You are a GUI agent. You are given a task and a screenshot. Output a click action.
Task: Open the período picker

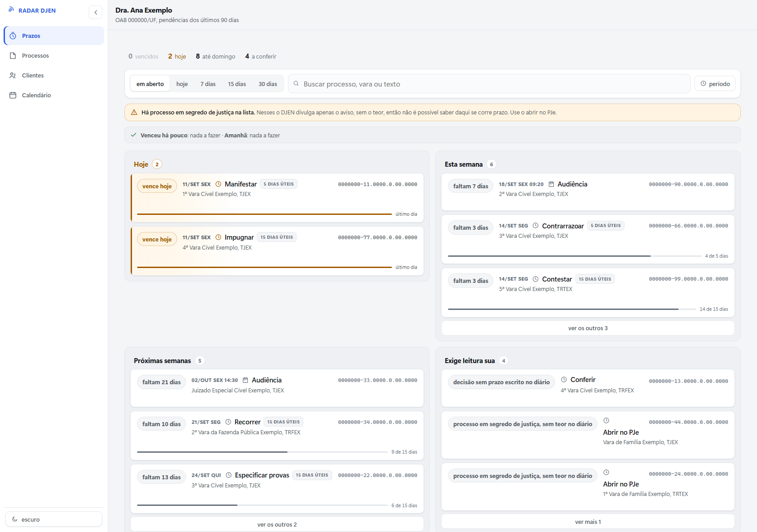(715, 84)
